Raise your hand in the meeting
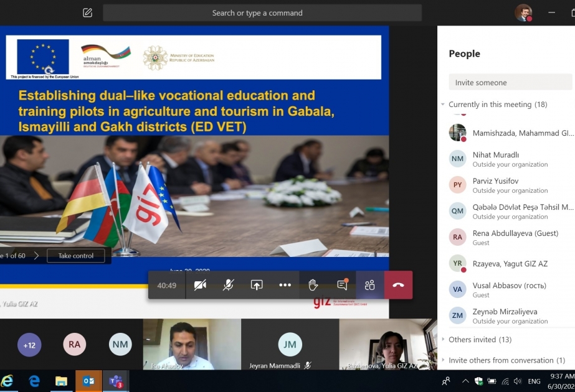This screenshot has height=392, width=575. point(313,285)
